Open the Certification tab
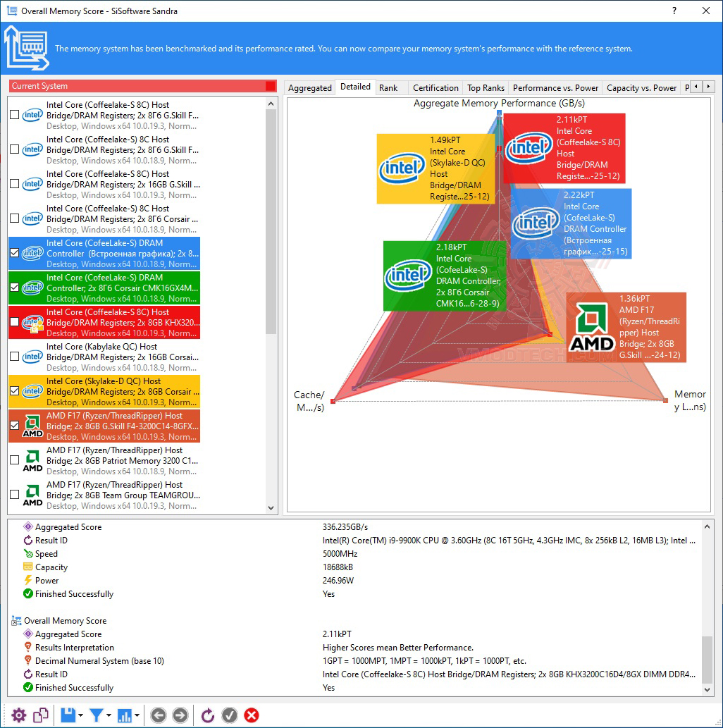The height and width of the screenshot is (728, 723). [435, 88]
